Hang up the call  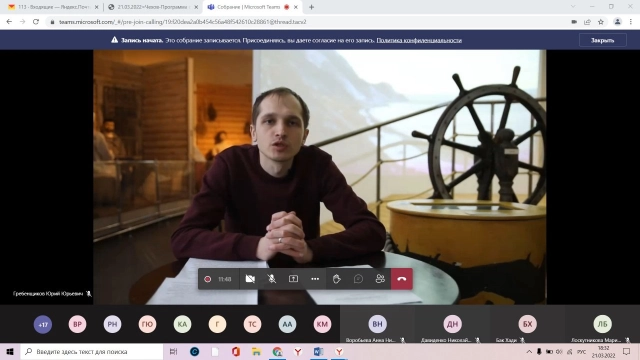click(x=402, y=279)
